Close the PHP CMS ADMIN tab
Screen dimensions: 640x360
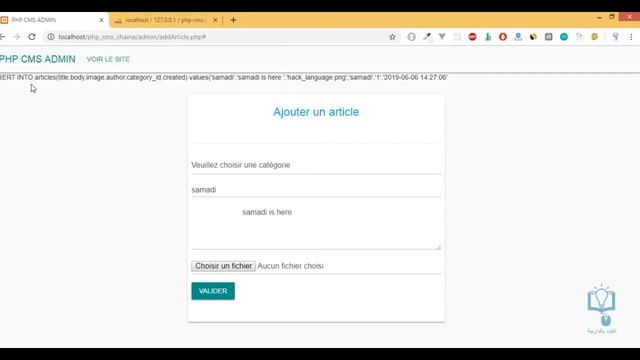(x=101, y=20)
